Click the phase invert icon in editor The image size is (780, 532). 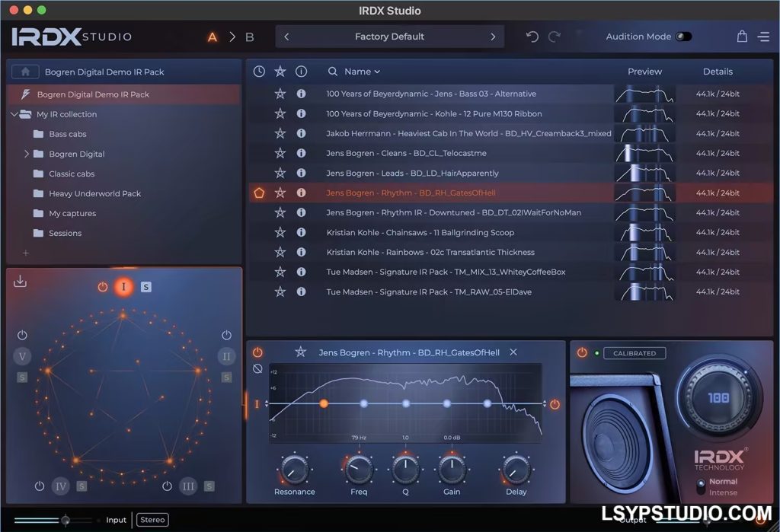pyautogui.click(x=257, y=369)
